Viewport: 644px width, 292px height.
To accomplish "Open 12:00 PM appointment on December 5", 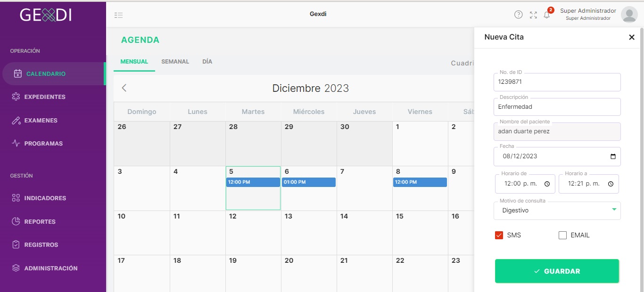I will point(253,182).
